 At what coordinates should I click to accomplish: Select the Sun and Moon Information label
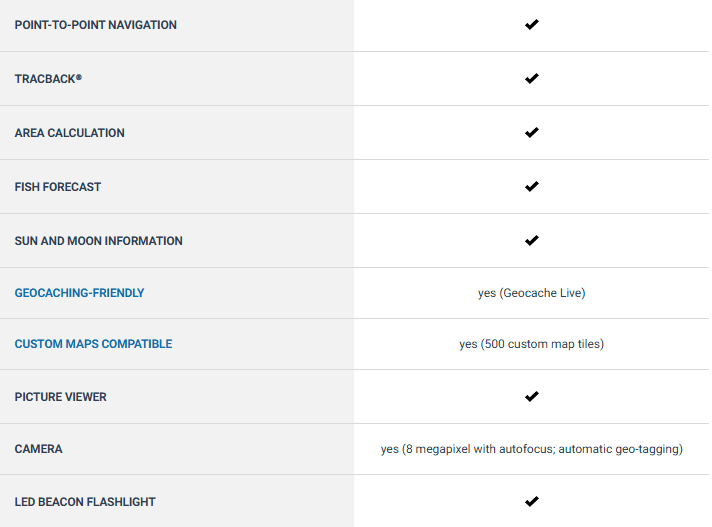pos(99,241)
